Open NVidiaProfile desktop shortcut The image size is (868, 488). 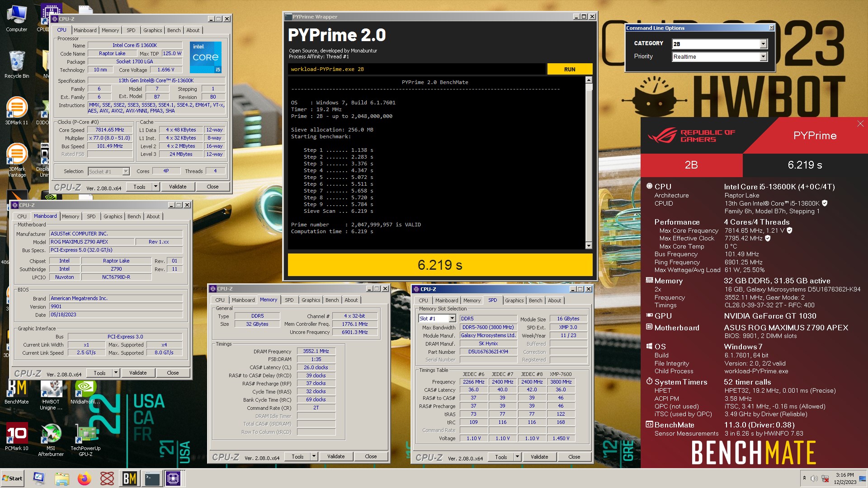tap(85, 391)
